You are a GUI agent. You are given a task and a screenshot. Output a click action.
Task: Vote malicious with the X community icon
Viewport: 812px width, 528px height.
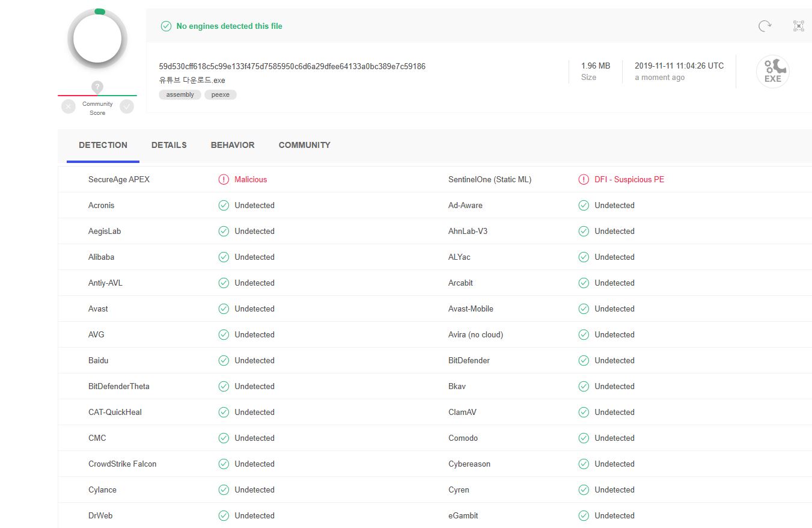[x=69, y=106]
